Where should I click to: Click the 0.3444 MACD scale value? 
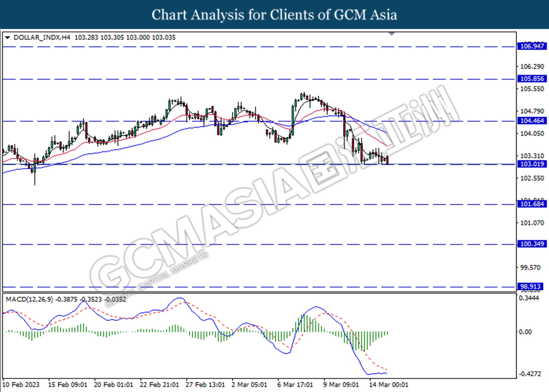coord(528,298)
